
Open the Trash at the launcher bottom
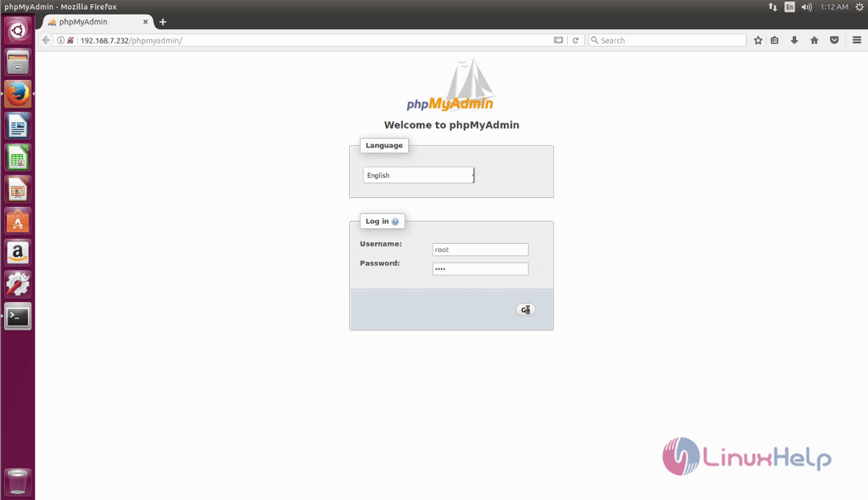[x=18, y=482]
